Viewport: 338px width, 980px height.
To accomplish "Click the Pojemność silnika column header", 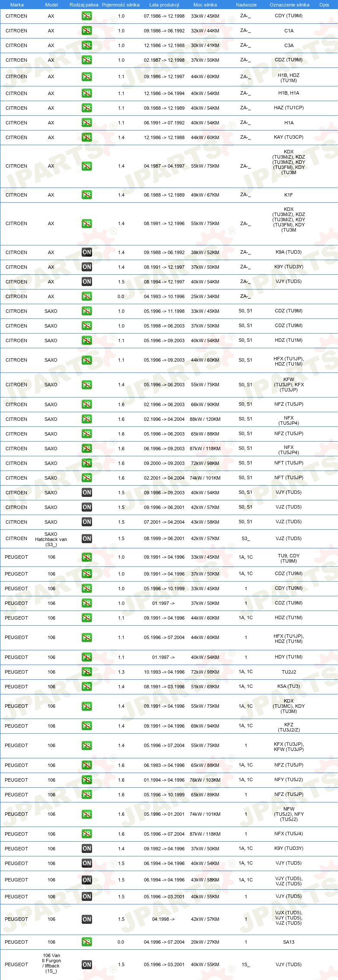I will (121, 5).
